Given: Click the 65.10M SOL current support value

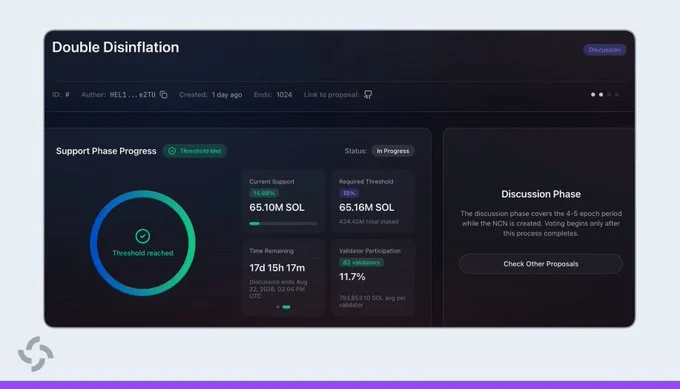Looking at the screenshot, I should click(277, 207).
